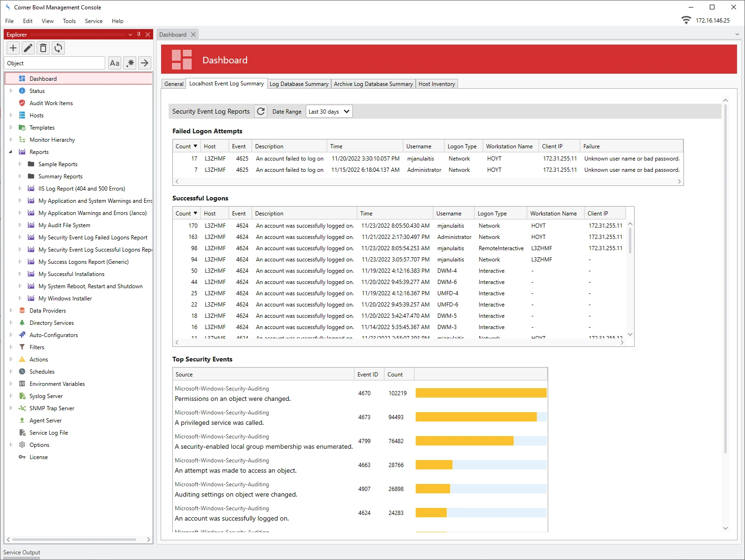
Task: Click the Successful Logons vertical scrollbar thumb
Action: [630, 240]
